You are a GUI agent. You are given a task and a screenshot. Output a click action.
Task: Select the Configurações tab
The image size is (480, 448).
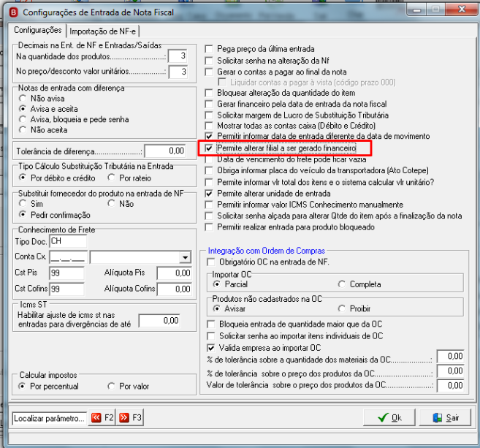click(x=38, y=30)
